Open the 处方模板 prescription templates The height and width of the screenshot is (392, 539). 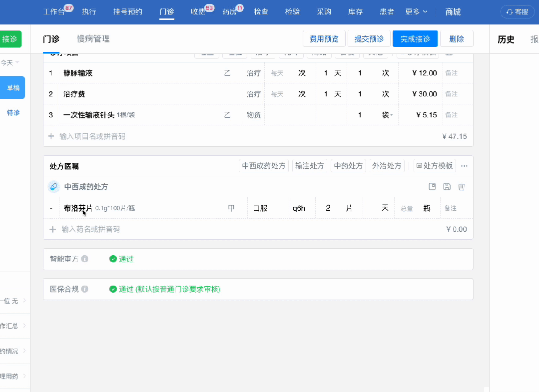click(435, 166)
